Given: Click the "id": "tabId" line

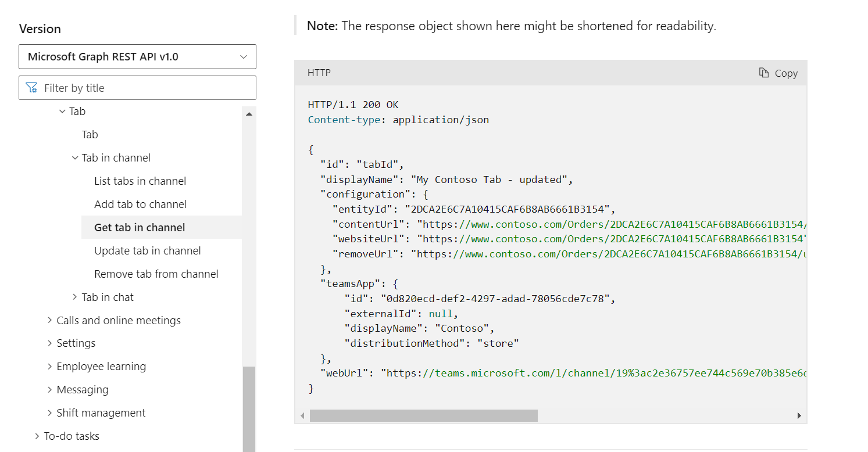Looking at the screenshot, I should 362,164.
